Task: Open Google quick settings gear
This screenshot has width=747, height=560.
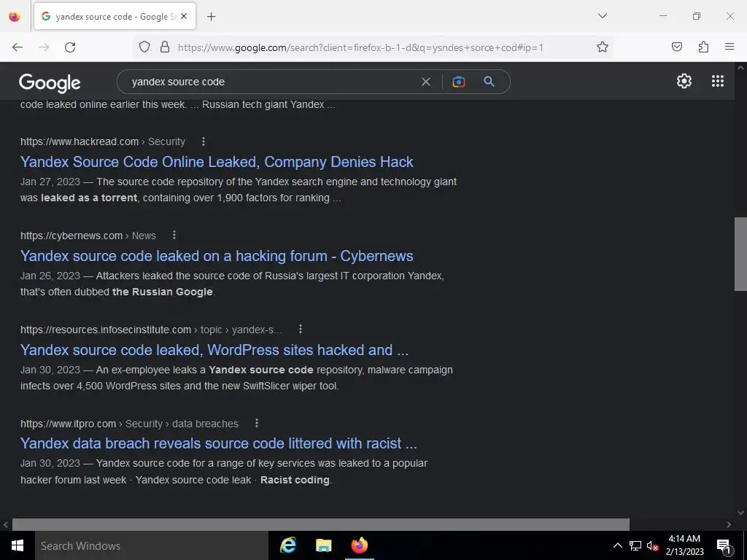Action: coord(684,81)
